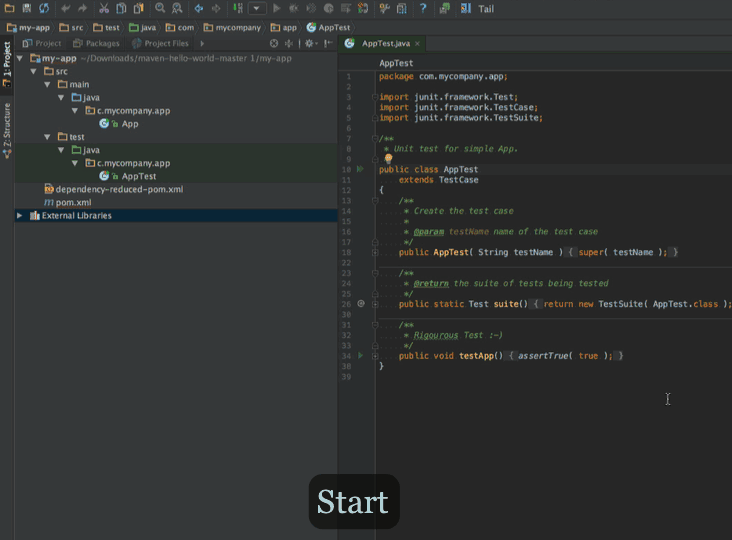732x540 pixels.
Task: Click the Run with Coverage icon
Action: click(311, 8)
